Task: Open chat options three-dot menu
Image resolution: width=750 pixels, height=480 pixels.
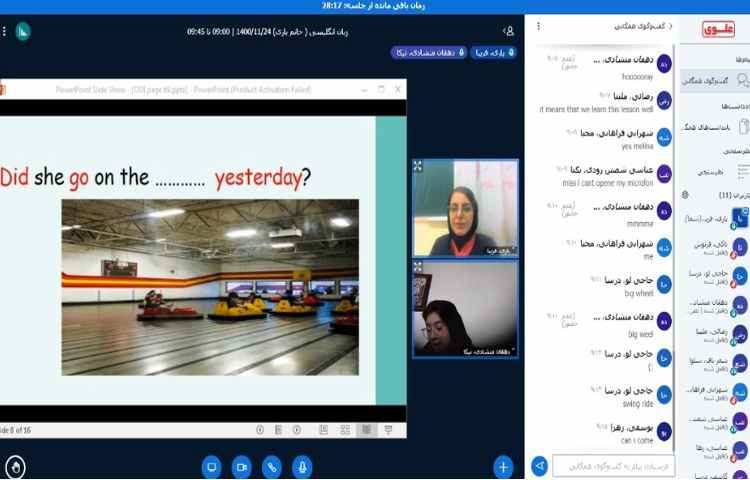Action: (x=538, y=27)
